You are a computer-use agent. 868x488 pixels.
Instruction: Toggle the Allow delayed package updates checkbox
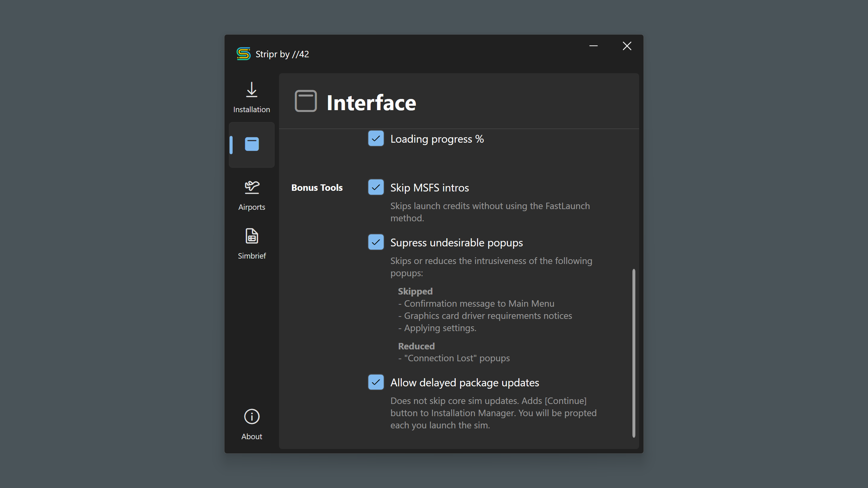coord(376,382)
